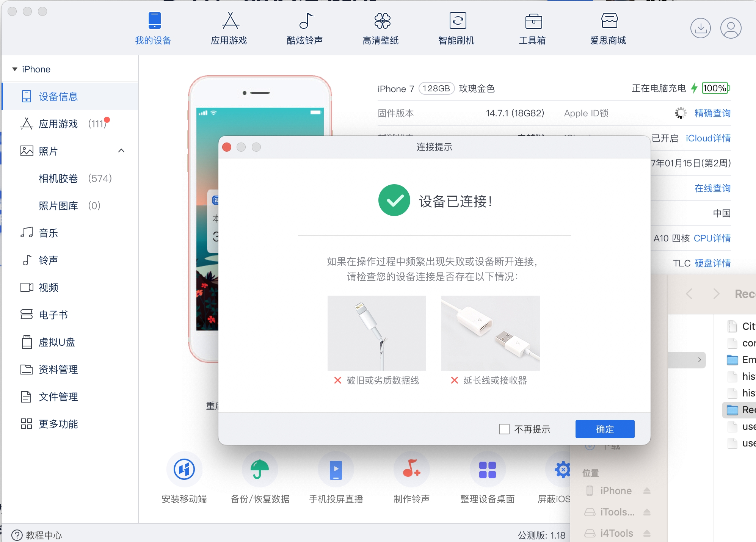The width and height of the screenshot is (756, 542).
Task: Click the 100% battery level indicator
Action: point(715,88)
